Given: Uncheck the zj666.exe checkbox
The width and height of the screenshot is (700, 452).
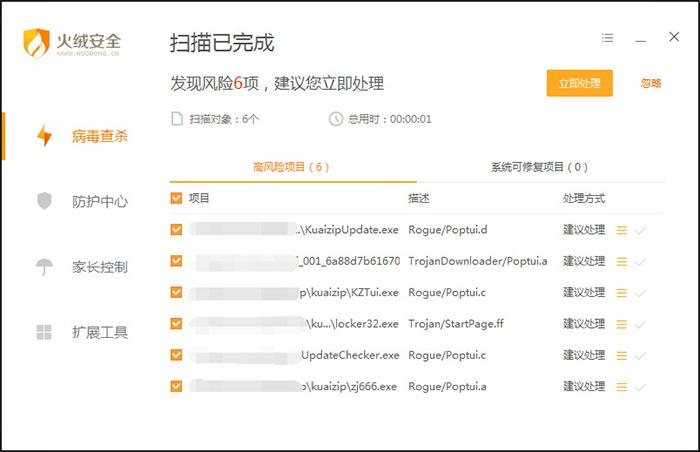Looking at the screenshot, I should (176, 386).
